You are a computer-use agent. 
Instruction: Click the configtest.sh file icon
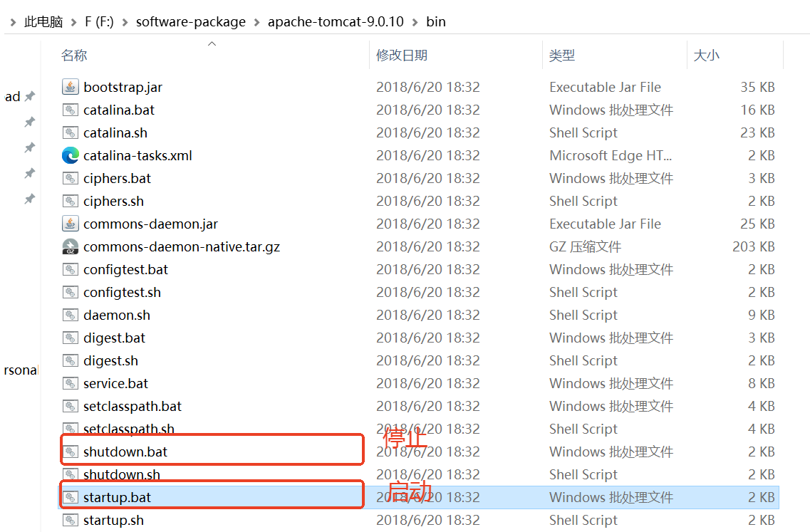click(71, 292)
